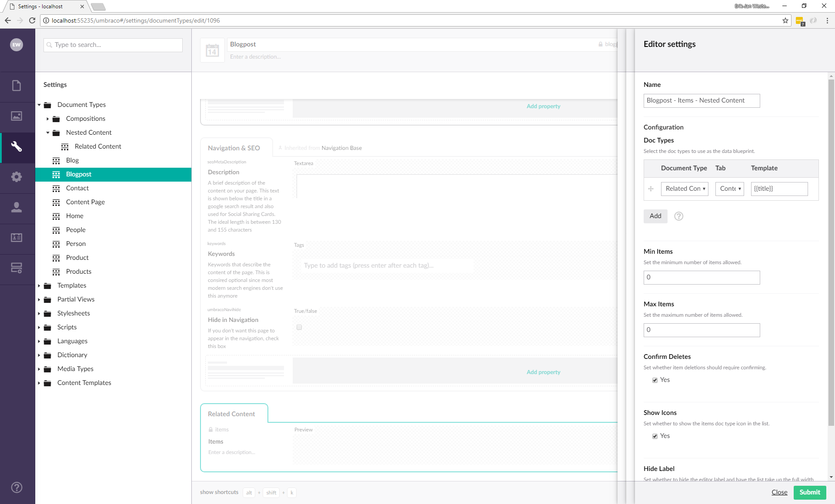835x504 pixels.
Task: Open the Developer gear icon in sidebar
Action: (x=17, y=177)
